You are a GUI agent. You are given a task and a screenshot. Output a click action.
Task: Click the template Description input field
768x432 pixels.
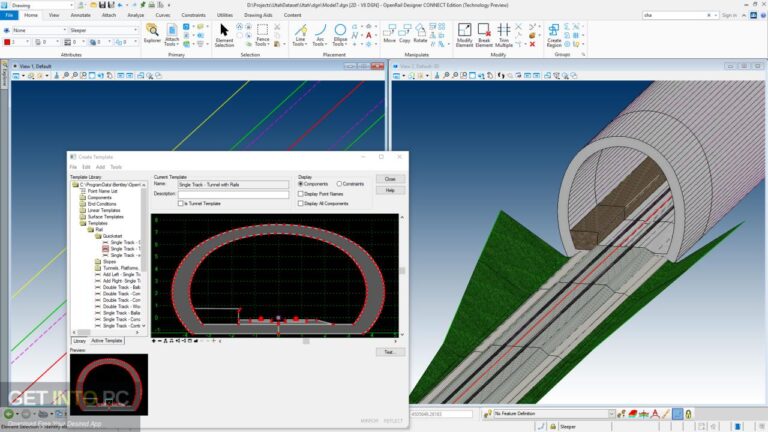point(233,194)
